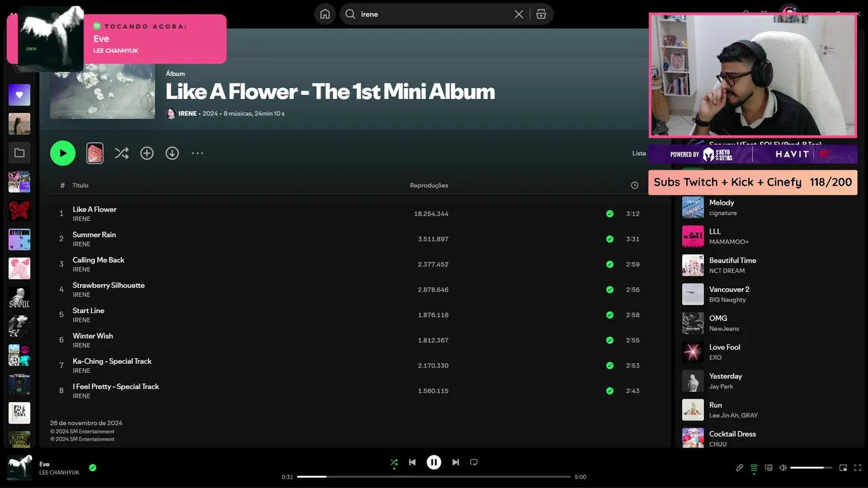Image resolution: width=868 pixels, height=488 pixels.
Task: Play the Like A Flower album
Action: click(x=63, y=153)
